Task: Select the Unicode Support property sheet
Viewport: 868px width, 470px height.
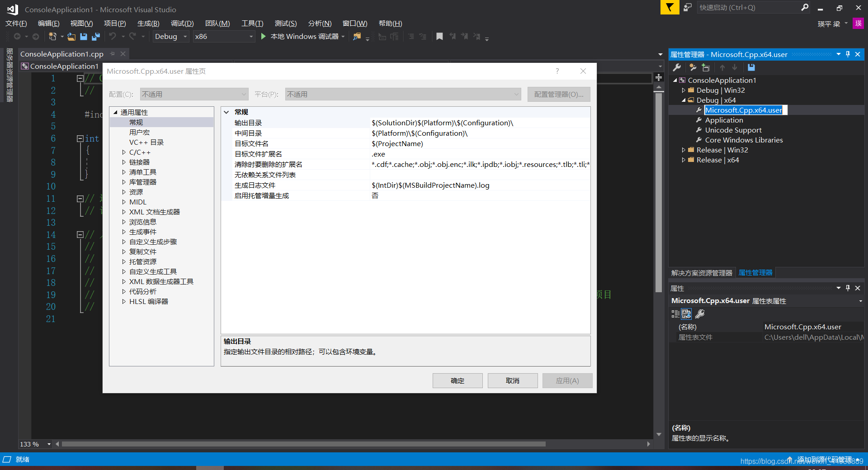Action: tap(733, 130)
